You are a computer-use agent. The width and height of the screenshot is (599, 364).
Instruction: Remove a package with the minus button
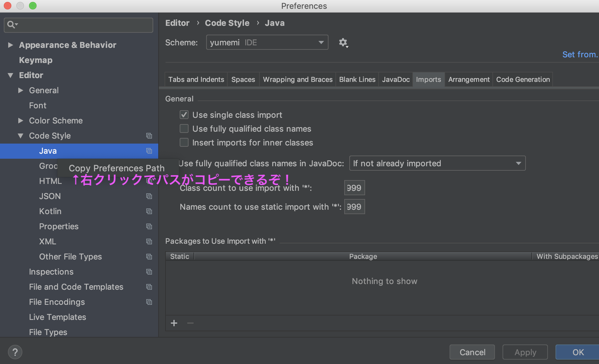click(190, 323)
